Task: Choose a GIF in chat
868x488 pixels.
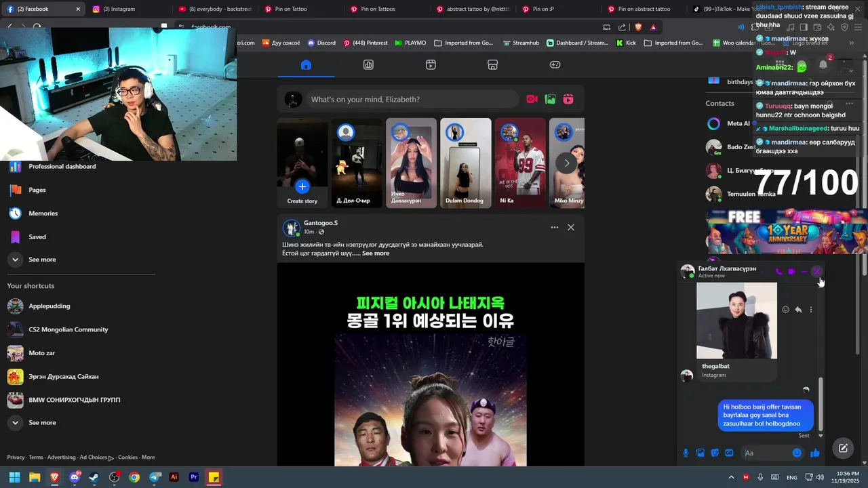Action: (x=729, y=453)
